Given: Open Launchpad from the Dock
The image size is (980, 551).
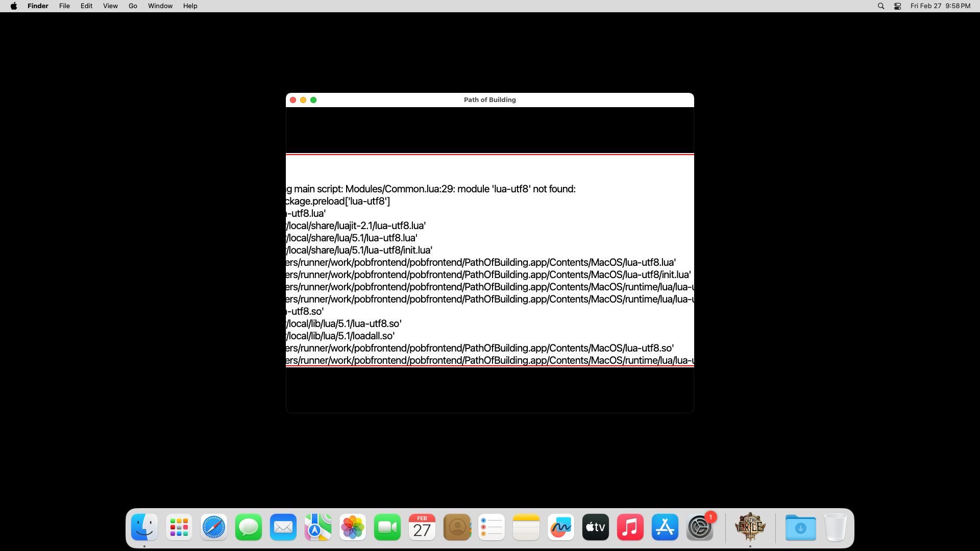Looking at the screenshot, I should 179,527.
